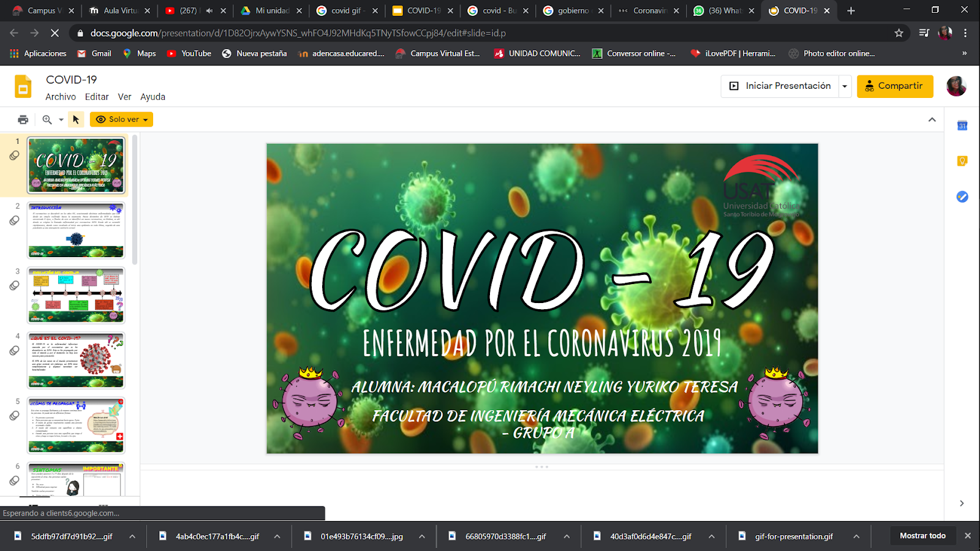Viewport: 980px width, 551px height.
Task: Go back with browser back arrow
Action: click(x=14, y=33)
